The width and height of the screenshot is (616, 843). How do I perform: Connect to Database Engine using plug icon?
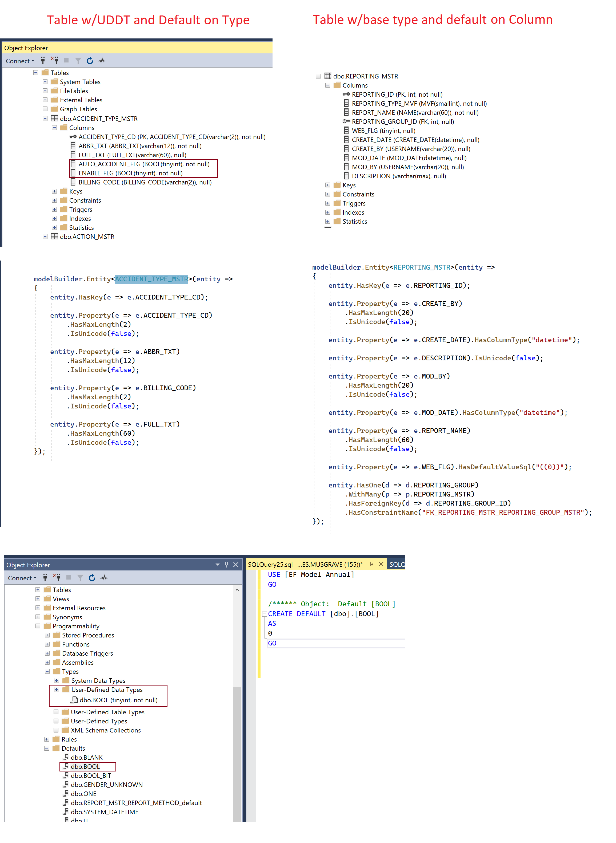[x=43, y=61]
